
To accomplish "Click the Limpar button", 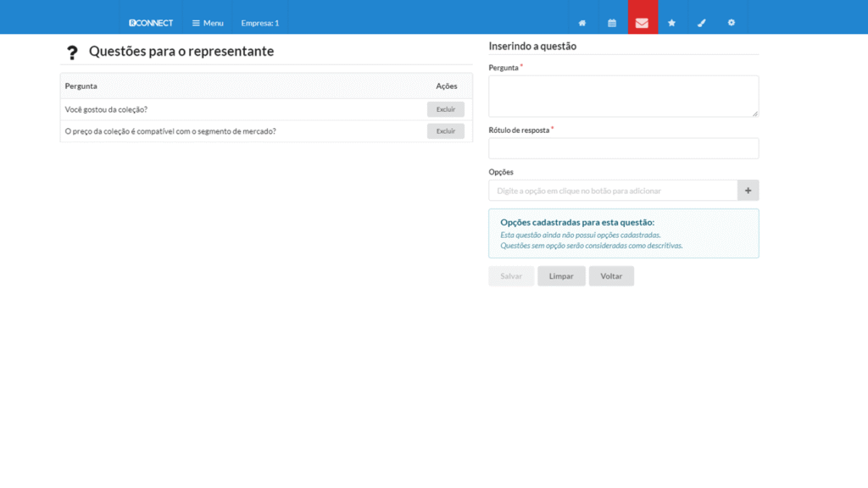I will coord(561,276).
